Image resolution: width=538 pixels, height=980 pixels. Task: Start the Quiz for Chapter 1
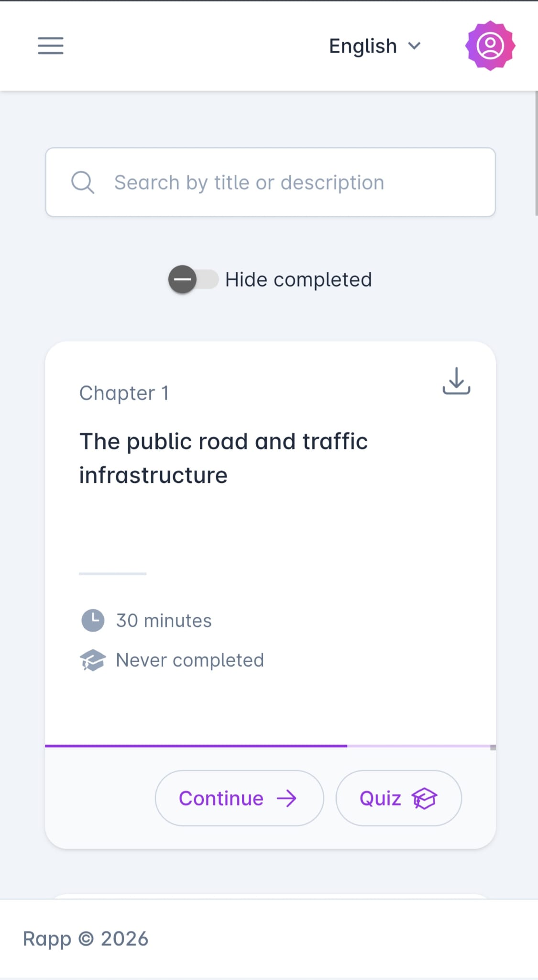pos(398,798)
